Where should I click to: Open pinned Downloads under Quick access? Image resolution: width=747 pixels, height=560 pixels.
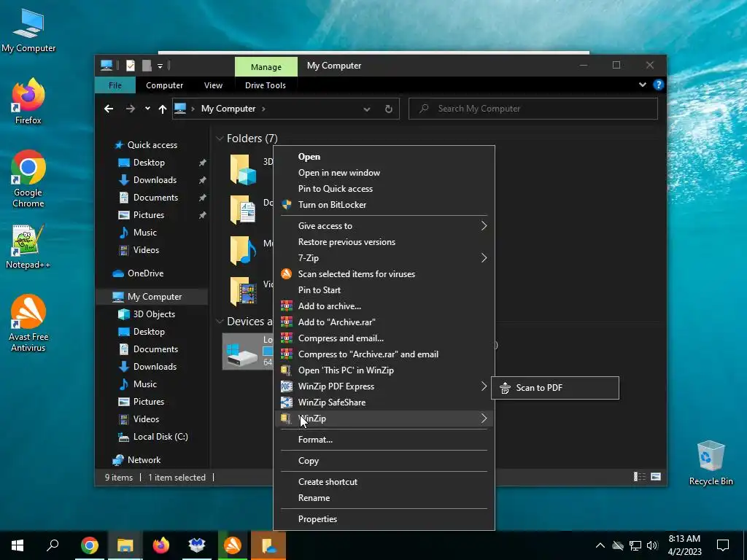pos(155,180)
